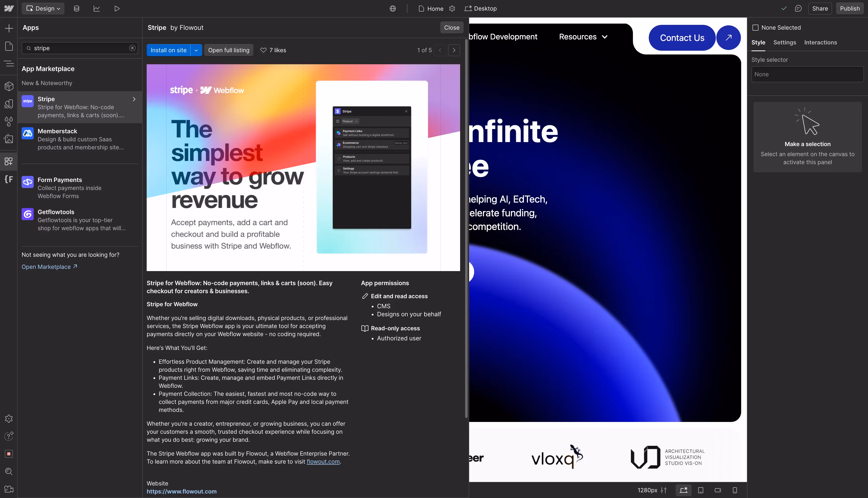Click the Open full listing button

[229, 50]
